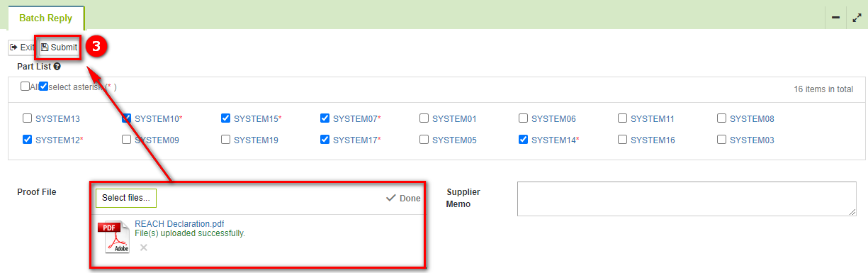Check the SYSTEM16 checkbox

tap(622, 140)
